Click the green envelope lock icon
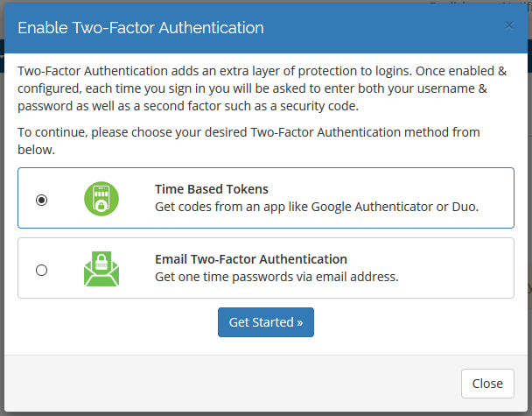This screenshot has height=416, width=532. coord(101,269)
